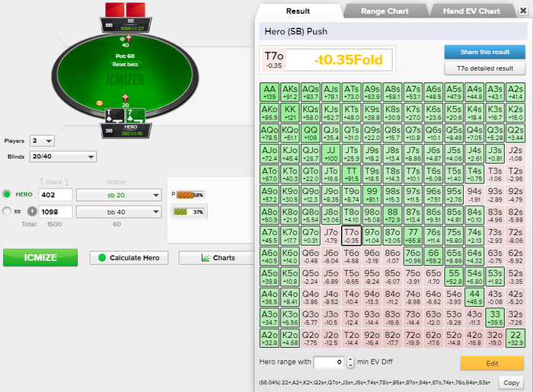Click the BB opponent player plate

pyautogui.click(x=126, y=25)
